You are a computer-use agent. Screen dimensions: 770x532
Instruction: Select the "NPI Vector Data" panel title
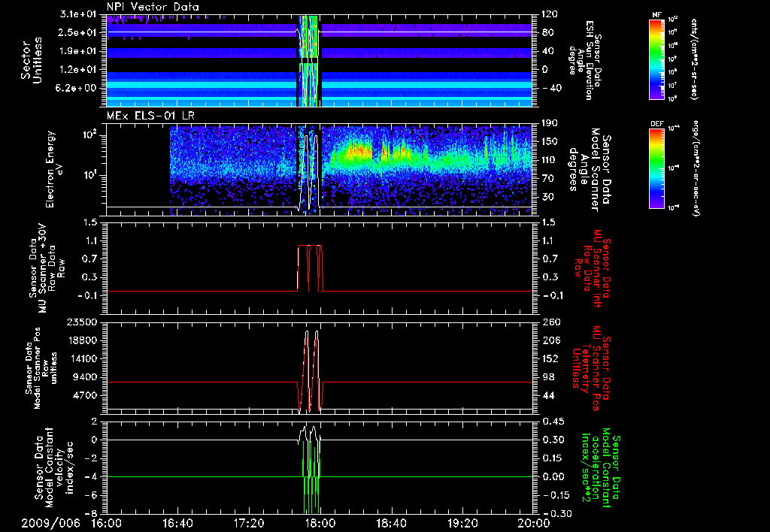tap(153, 7)
